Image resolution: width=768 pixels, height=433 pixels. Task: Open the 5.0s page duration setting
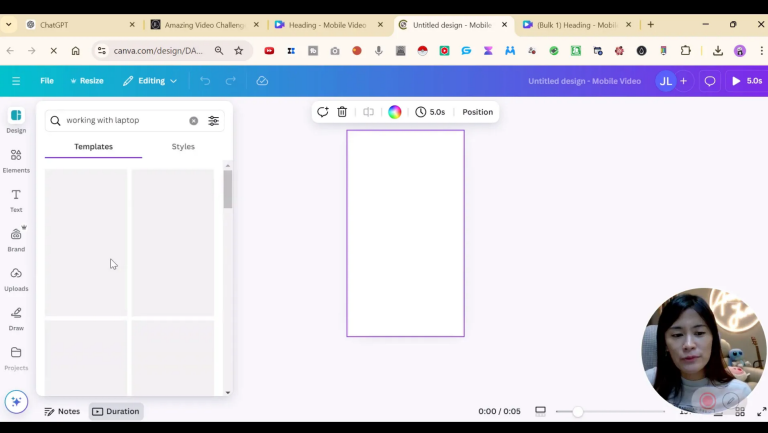pyautogui.click(x=430, y=112)
